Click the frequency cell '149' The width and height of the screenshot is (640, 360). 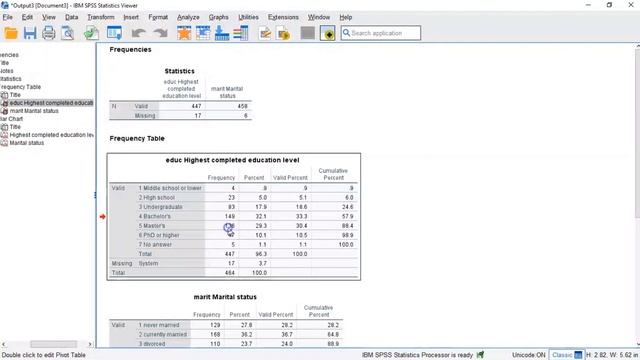click(x=229, y=216)
